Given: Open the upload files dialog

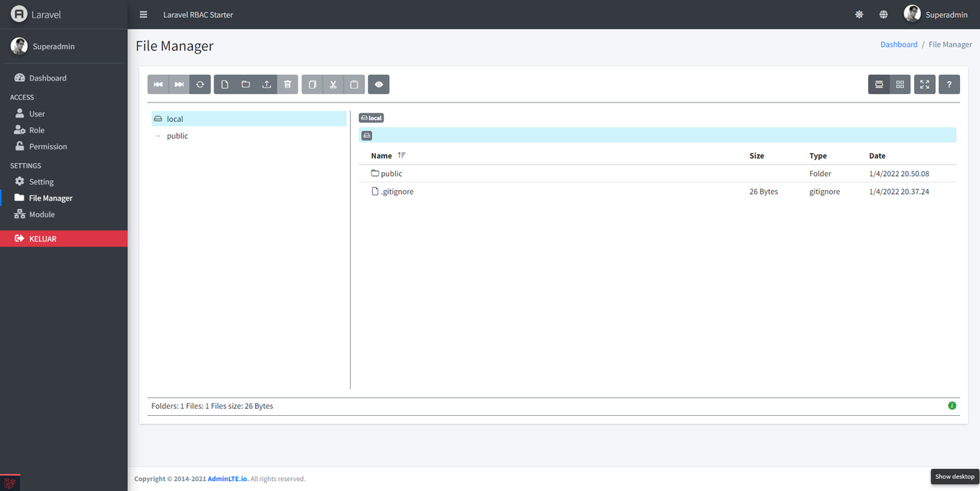Looking at the screenshot, I should 266,84.
